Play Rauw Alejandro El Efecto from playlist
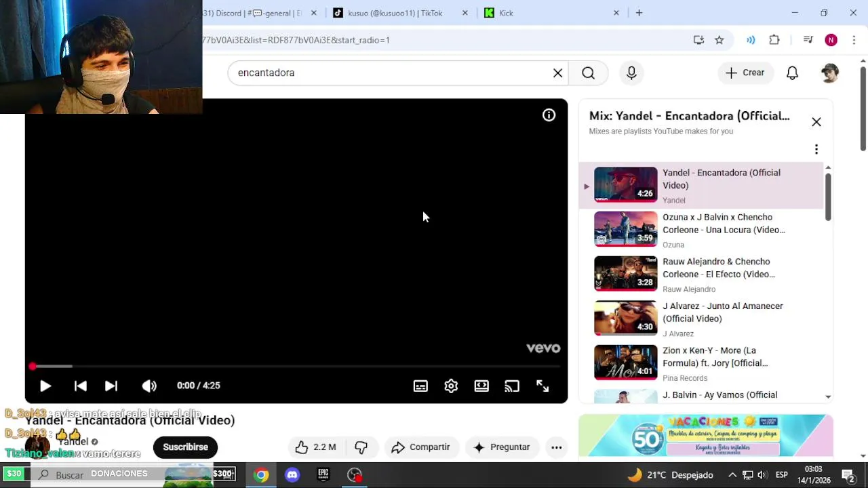The image size is (868, 488). [702, 274]
